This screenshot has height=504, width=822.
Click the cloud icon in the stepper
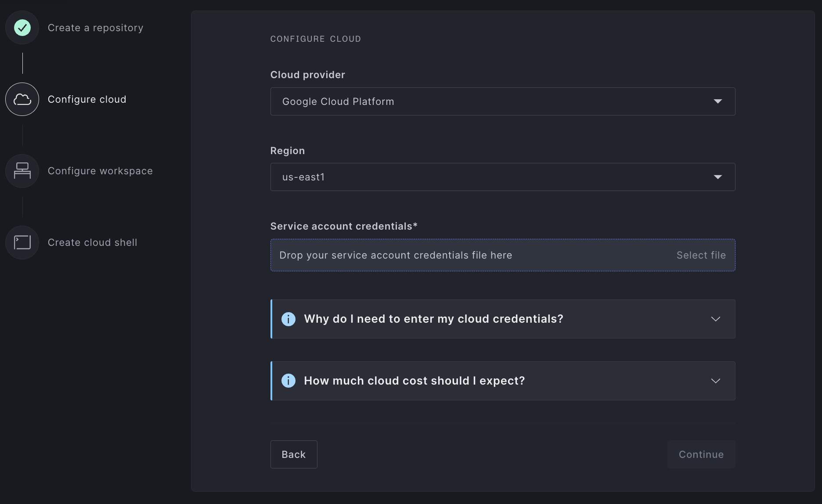[22, 99]
